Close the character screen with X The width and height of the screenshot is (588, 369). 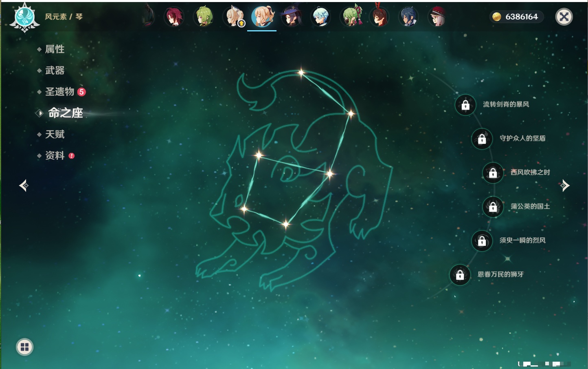(564, 17)
